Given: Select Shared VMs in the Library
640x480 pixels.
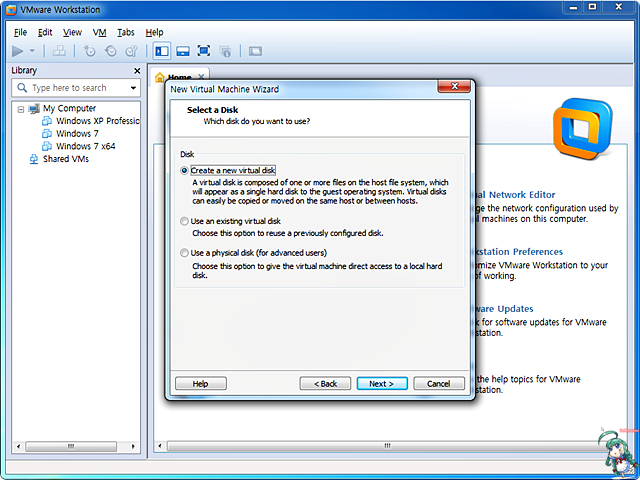Looking at the screenshot, I should click(x=66, y=159).
